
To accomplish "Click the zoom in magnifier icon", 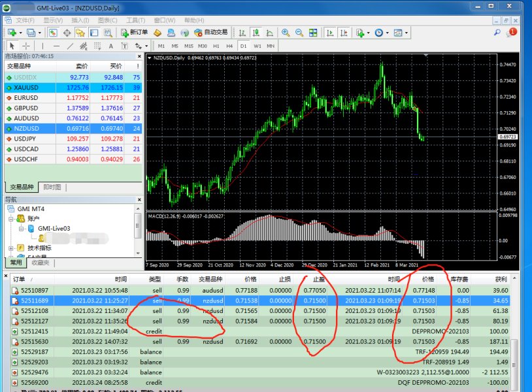I will (x=286, y=33).
